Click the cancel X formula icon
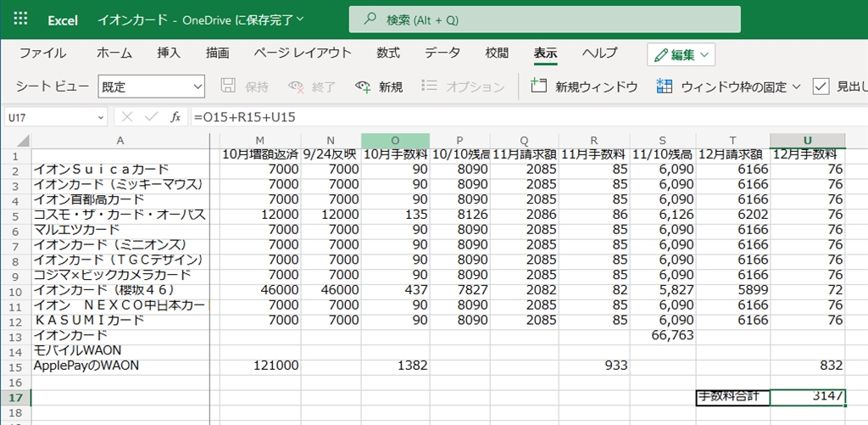This screenshot has height=425, width=868. tap(127, 117)
